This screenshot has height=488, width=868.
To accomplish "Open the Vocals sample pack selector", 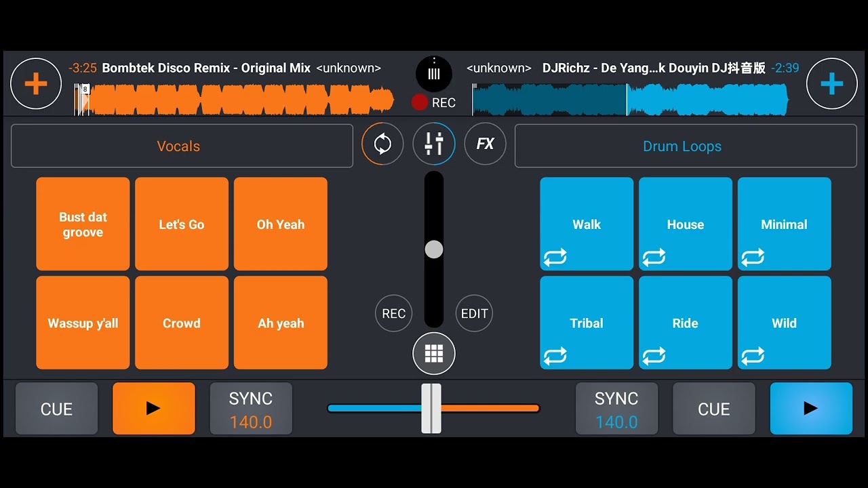I will point(182,146).
